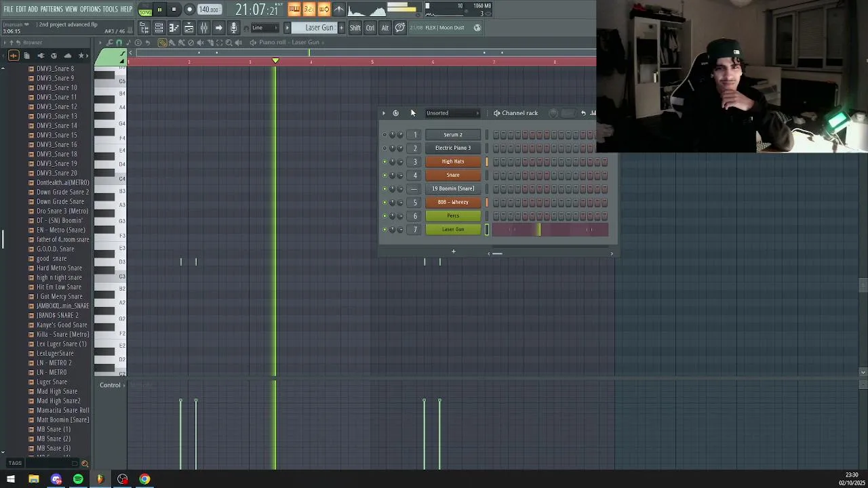
Task: Open the Mixer view from main toolbar
Action: tap(203, 28)
